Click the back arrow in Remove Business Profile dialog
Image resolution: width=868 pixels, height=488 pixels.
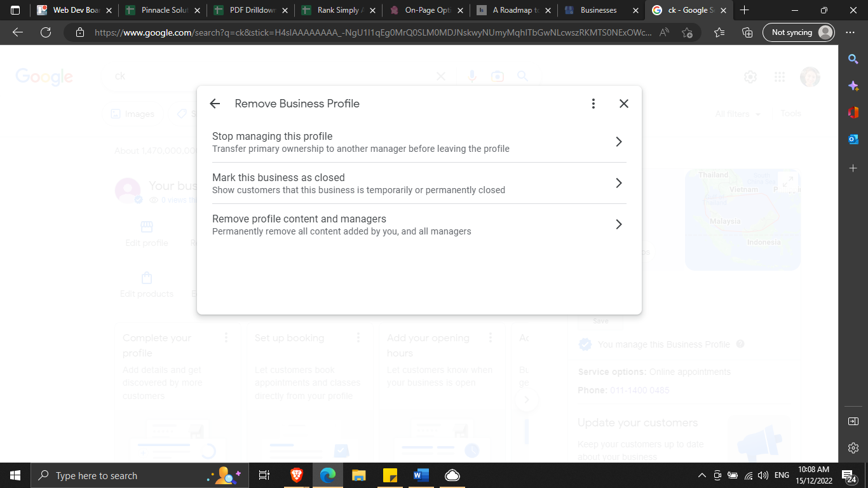click(x=215, y=104)
